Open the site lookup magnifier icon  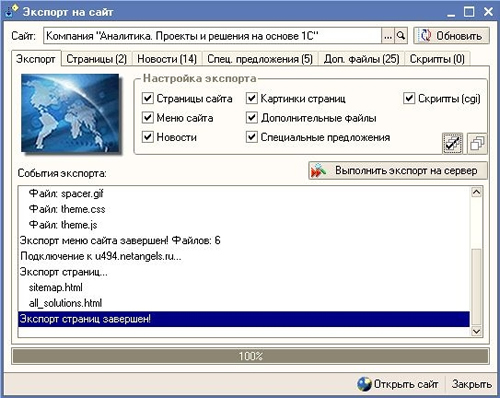[401, 36]
